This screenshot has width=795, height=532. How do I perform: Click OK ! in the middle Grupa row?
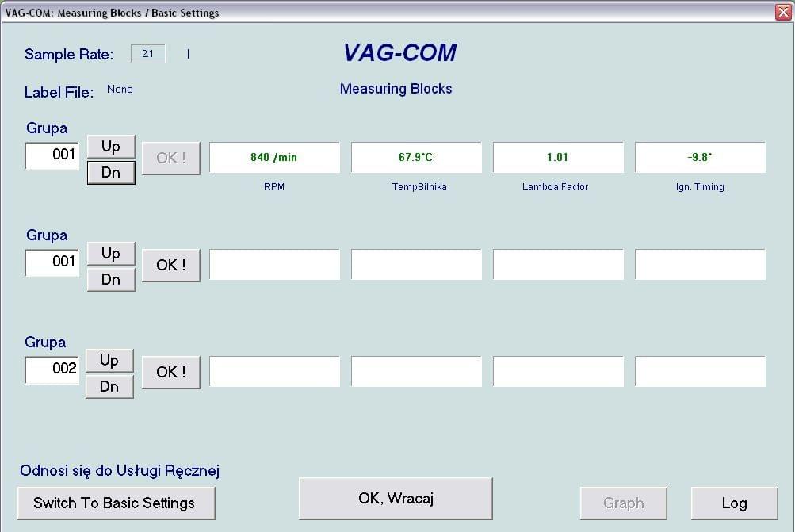point(171,266)
